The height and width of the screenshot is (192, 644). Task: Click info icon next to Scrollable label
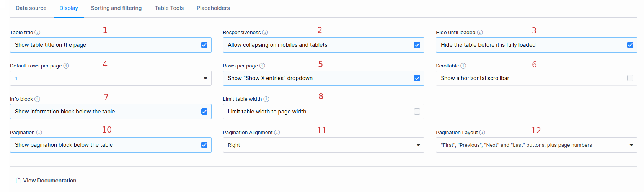point(463,66)
